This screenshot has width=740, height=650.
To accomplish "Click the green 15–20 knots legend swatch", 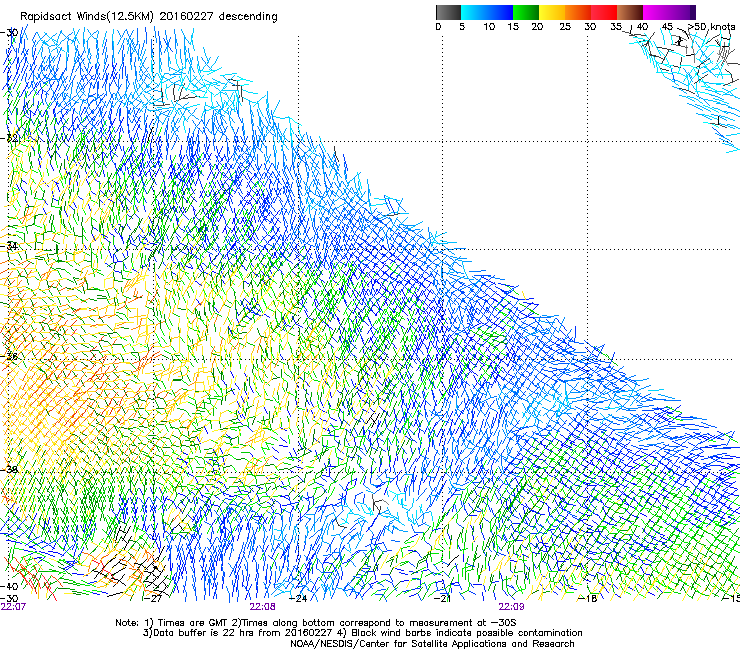I will point(526,12).
